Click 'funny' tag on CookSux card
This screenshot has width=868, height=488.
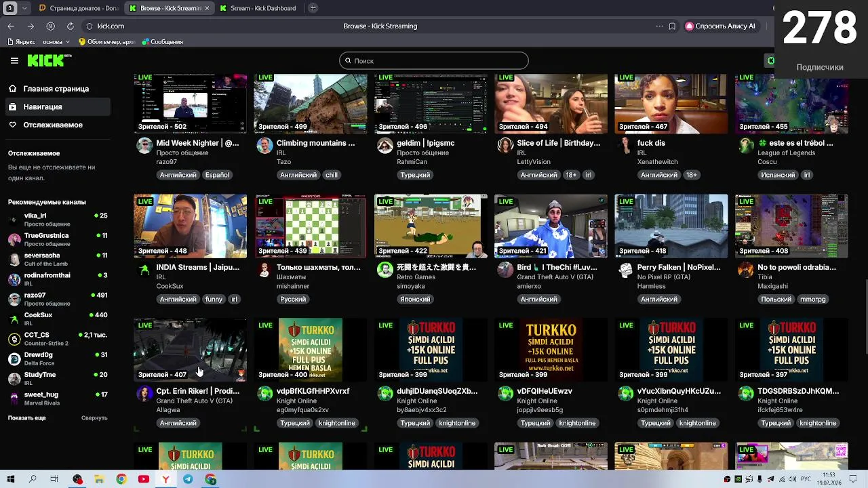[214, 299]
